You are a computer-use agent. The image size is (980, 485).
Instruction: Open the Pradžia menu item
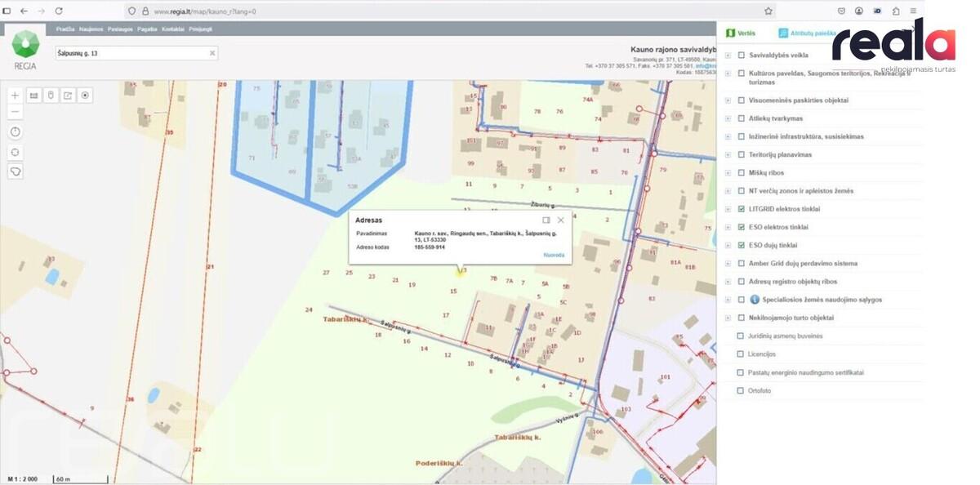point(65,29)
